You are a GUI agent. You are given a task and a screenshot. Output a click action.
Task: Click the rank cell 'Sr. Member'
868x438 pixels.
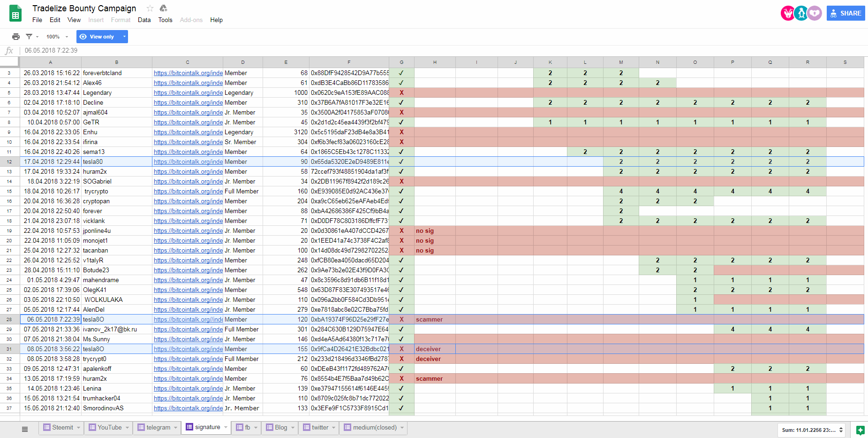pyautogui.click(x=243, y=142)
